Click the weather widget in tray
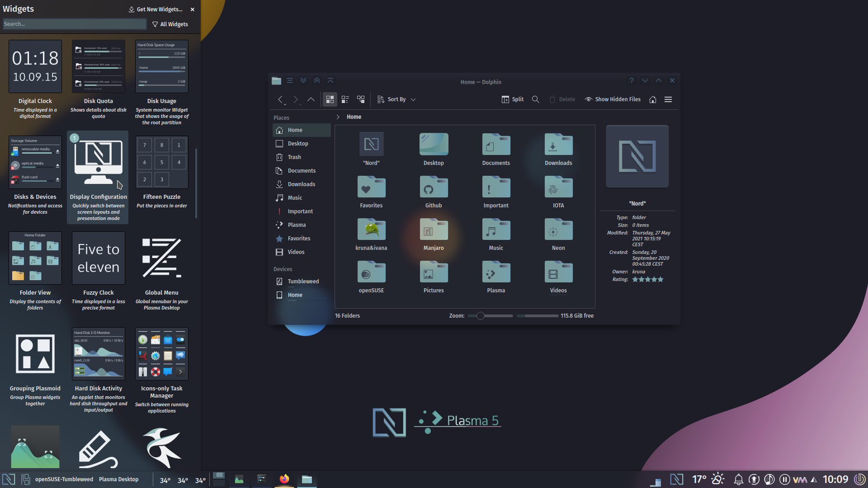 [708, 479]
